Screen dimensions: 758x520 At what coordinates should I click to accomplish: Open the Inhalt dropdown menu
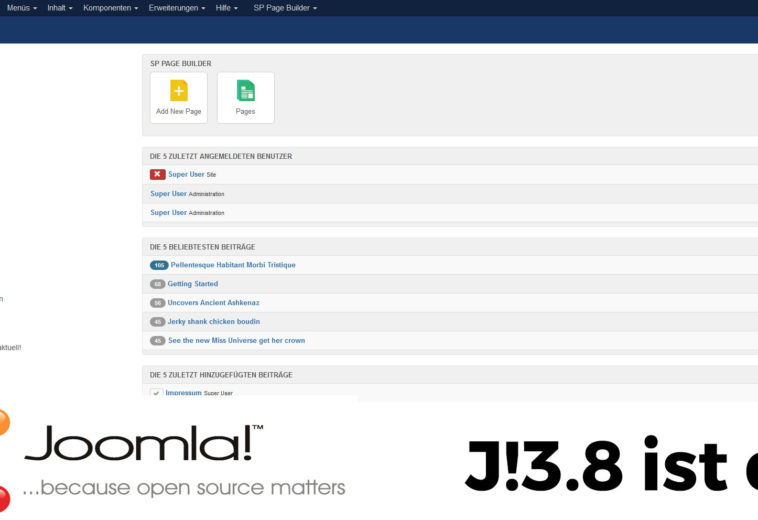pyautogui.click(x=59, y=8)
